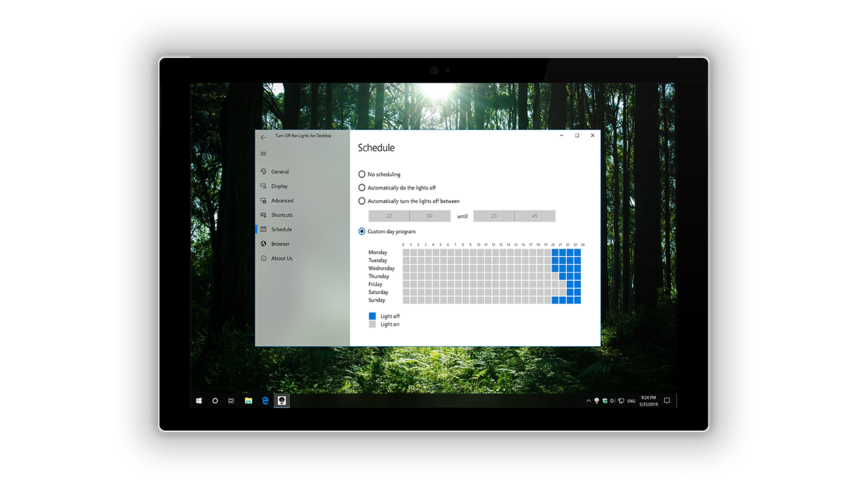
Task: Open the Browser settings page
Action: [278, 244]
